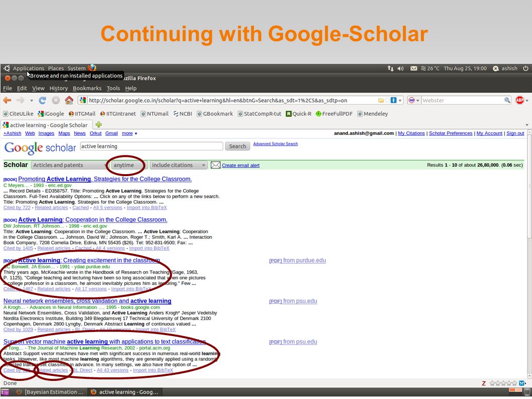The width and height of the screenshot is (532, 399).
Task: Open 'Neural network ensembles, cross validation' result
Action: [x=87, y=301]
